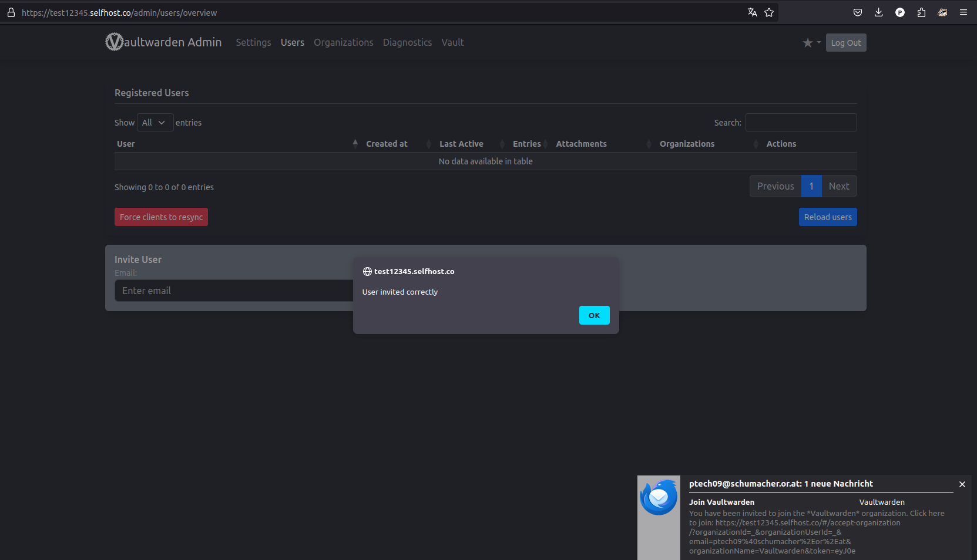Screen dimensions: 977x560
Task: Click the Reload users button
Action: pyautogui.click(x=827, y=217)
